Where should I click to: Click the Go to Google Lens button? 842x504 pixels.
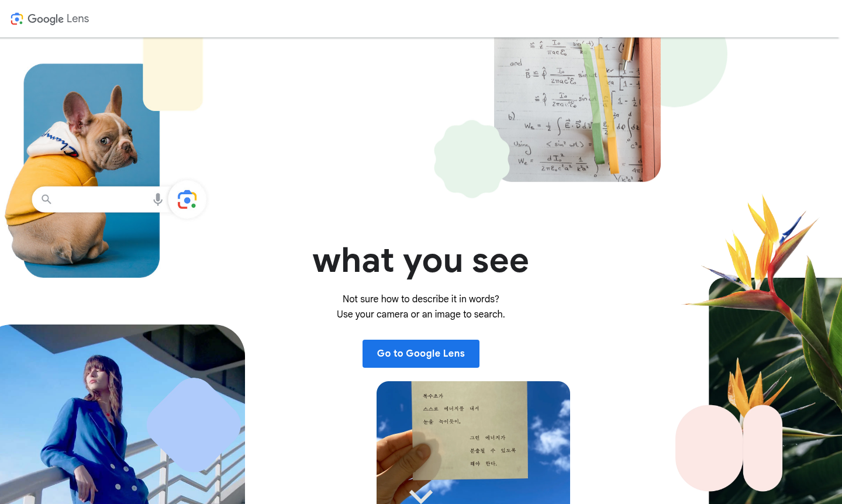421,354
